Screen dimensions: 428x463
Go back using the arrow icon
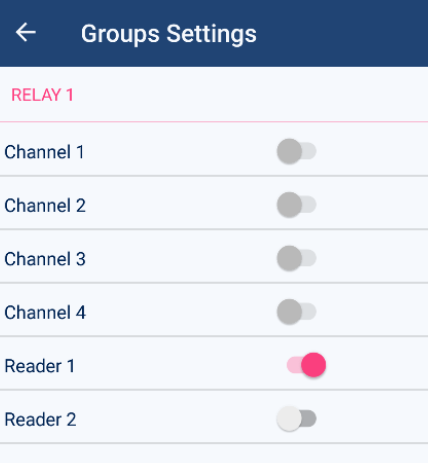pyautogui.click(x=26, y=32)
